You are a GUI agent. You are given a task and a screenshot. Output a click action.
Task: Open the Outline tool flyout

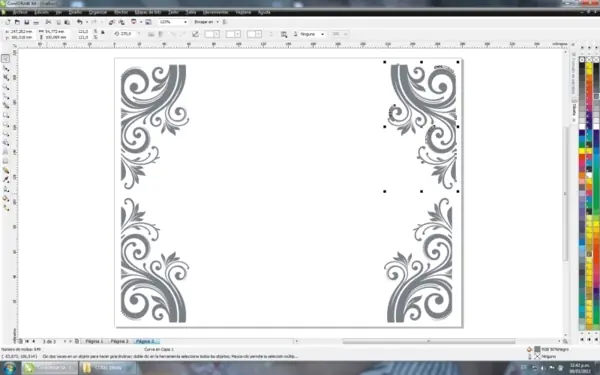[5, 189]
